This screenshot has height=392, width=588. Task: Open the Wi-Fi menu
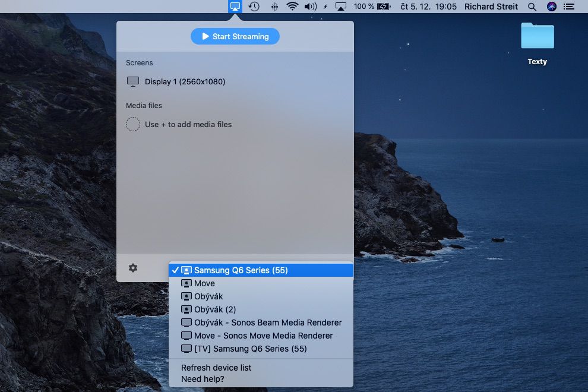(292, 7)
